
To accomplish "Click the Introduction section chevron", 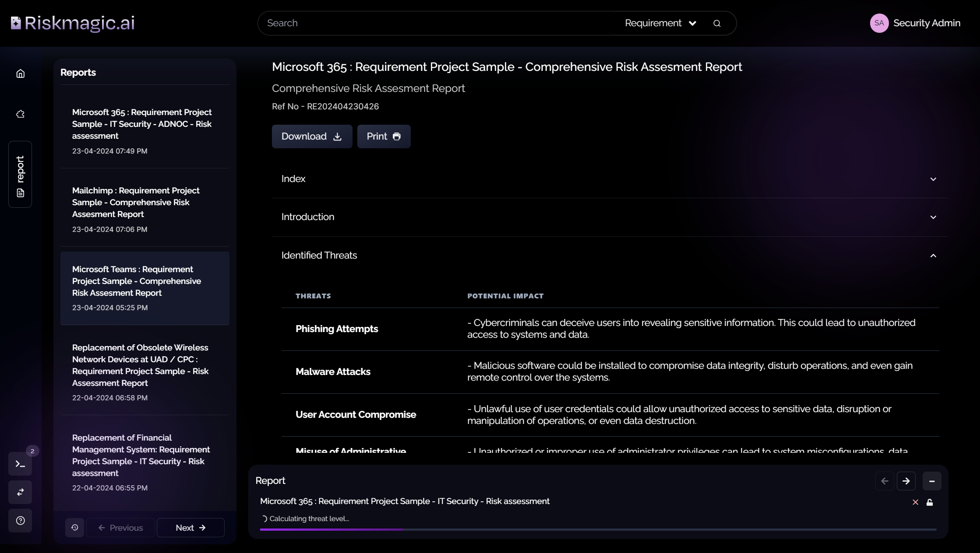I will tap(933, 217).
